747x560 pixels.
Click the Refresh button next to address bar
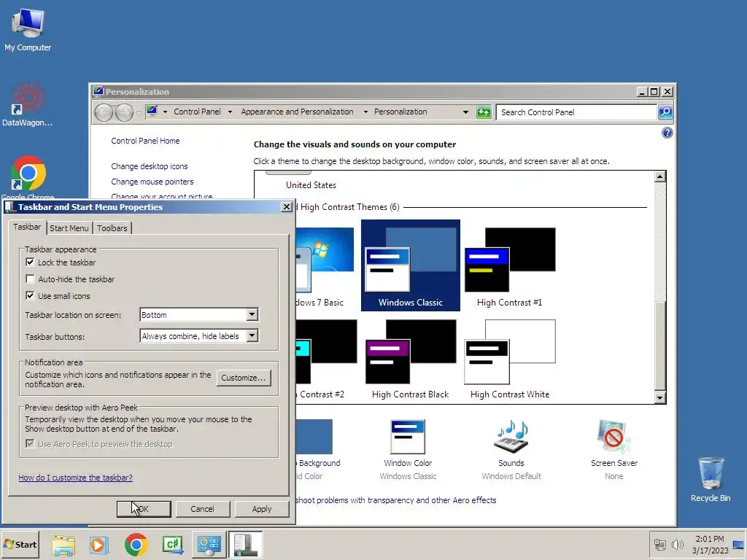pos(484,112)
